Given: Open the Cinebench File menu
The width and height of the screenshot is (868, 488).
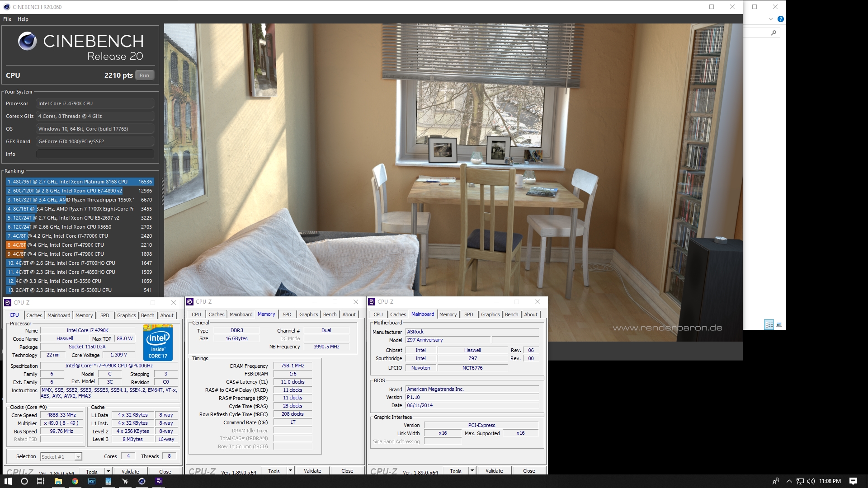Looking at the screenshot, I should (x=7, y=19).
